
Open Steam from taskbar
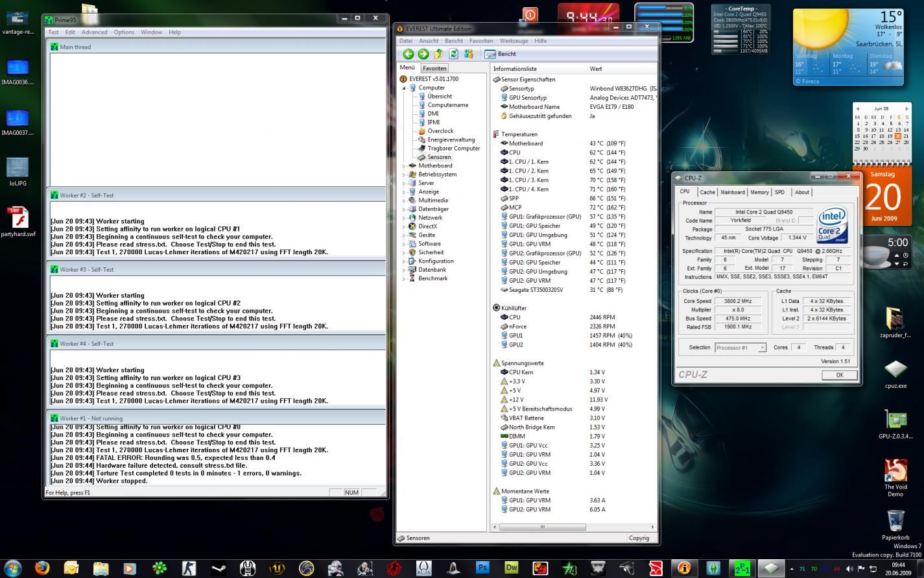pyautogui.click(x=219, y=568)
